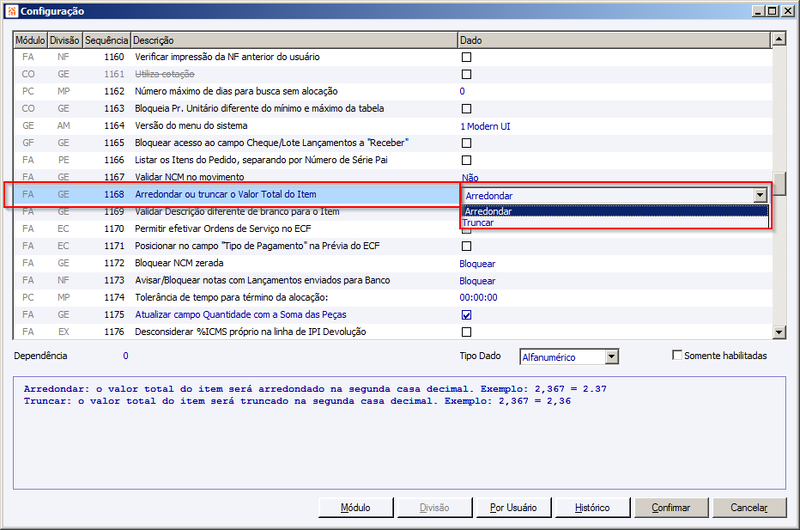
Task: Choose Arredondar option in the dropdown list
Action: click(x=615, y=211)
